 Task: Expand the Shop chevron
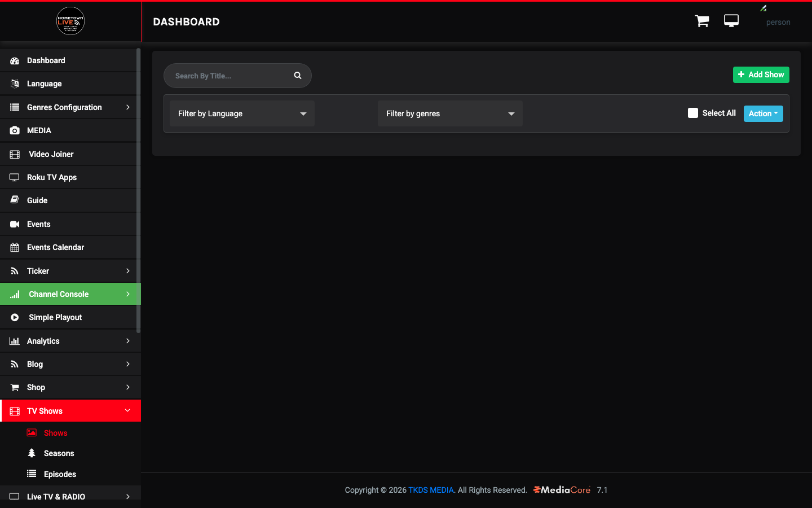tap(128, 387)
